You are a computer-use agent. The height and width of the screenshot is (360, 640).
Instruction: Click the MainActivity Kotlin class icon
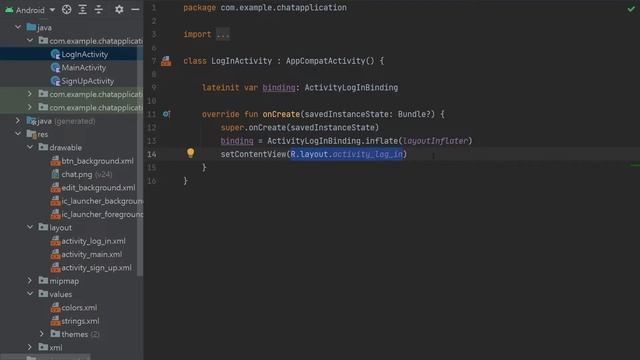point(56,68)
